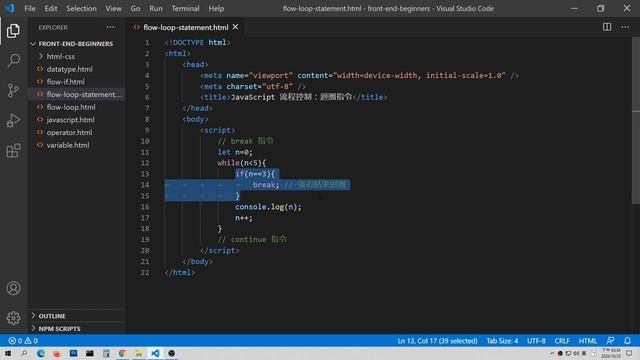
Task: Open datatype.html in explorer
Action: (69, 69)
